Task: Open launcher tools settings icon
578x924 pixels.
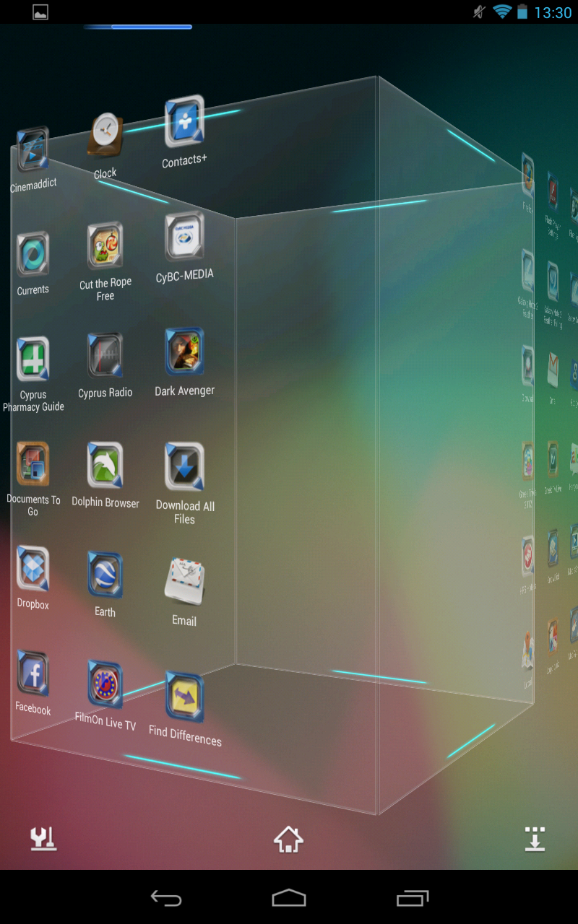Action: (x=43, y=839)
